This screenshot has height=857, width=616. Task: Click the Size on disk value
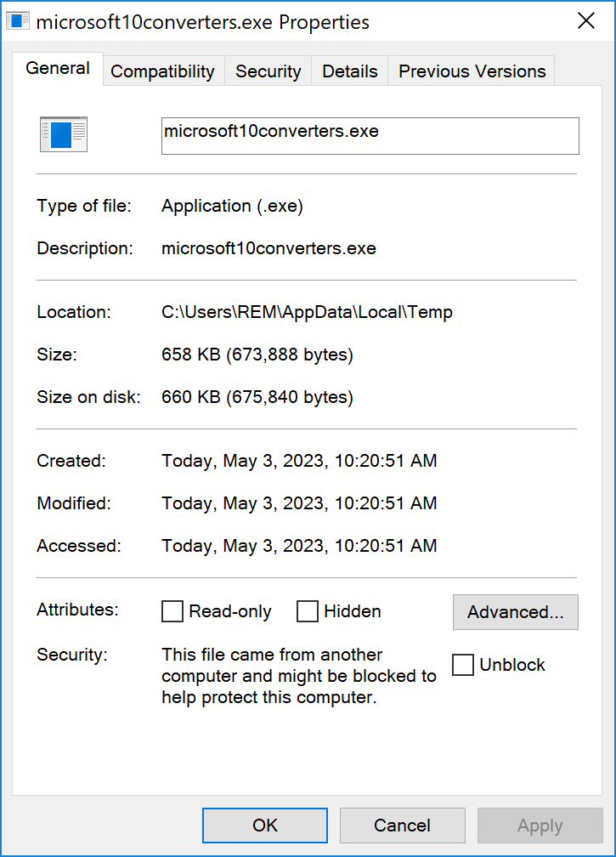click(x=257, y=397)
